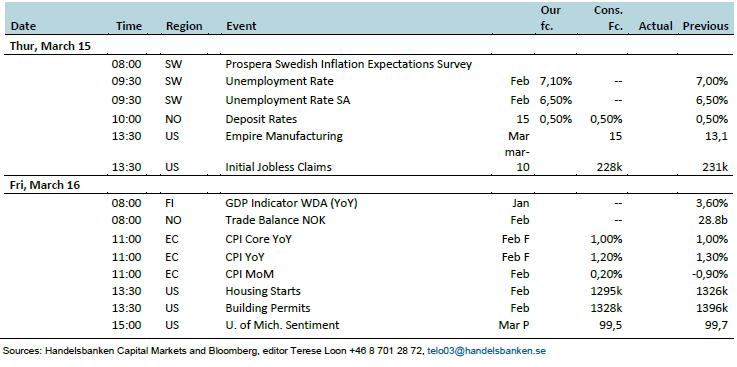Select the Trade Balance NOK event
This screenshot has width=737, height=367.
(x=275, y=220)
